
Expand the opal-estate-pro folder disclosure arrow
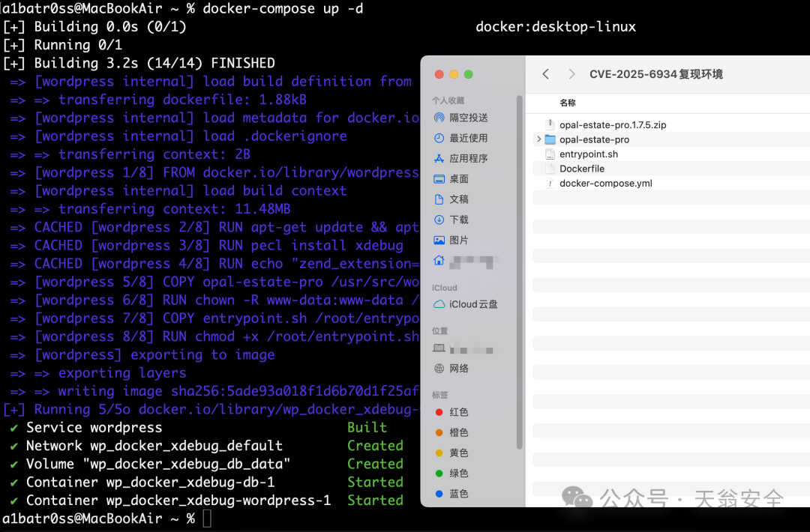538,139
